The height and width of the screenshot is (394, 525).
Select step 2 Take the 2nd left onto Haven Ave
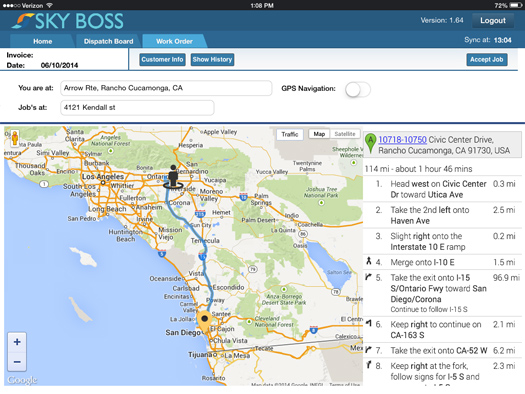pyautogui.click(x=442, y=215)
